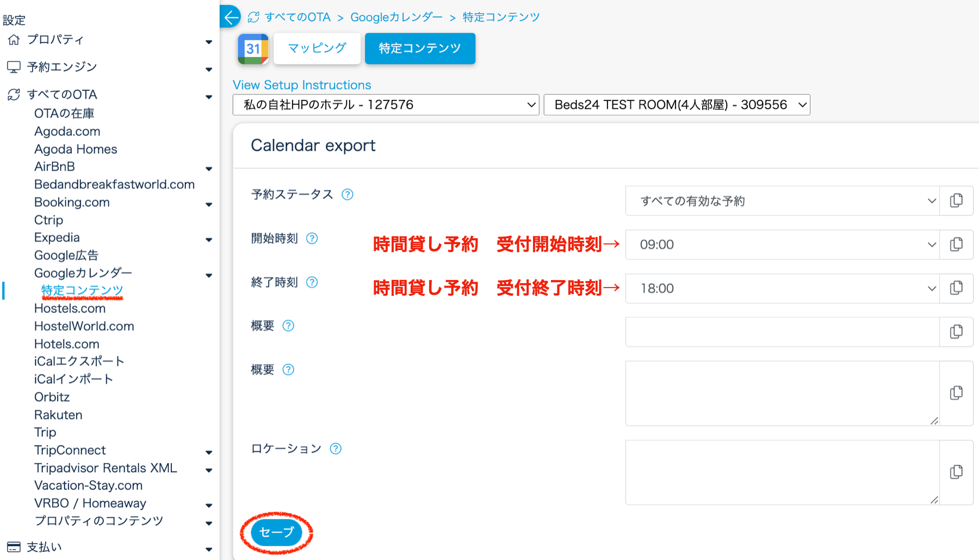Click the Google Calendar icon
Screen dimensions: 979x560
coord(253,49)
